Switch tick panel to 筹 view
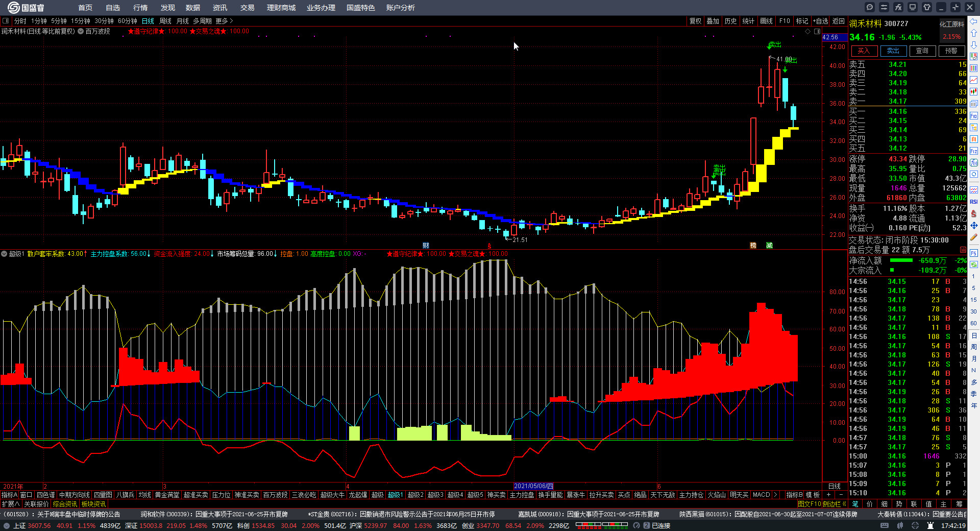The height and width of the screenshot is (531, 980). coord(959,504)
